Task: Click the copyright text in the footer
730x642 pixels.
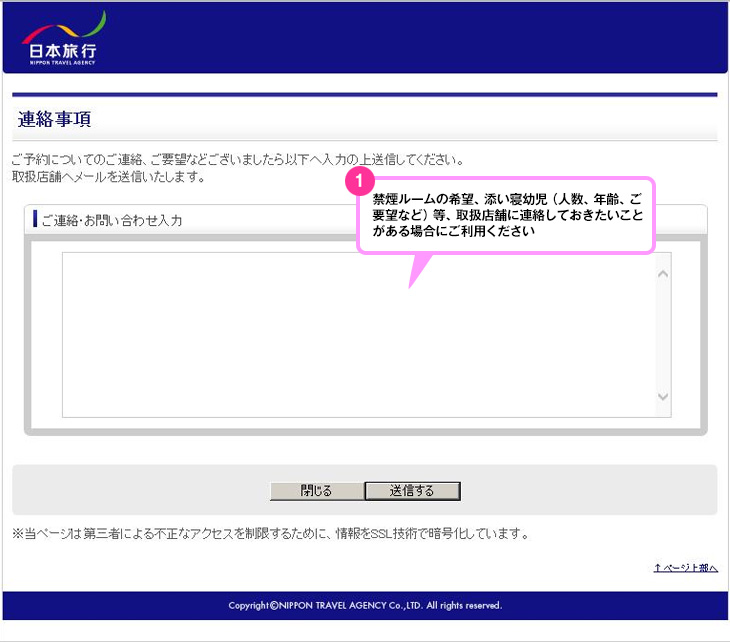Action: 365,605
